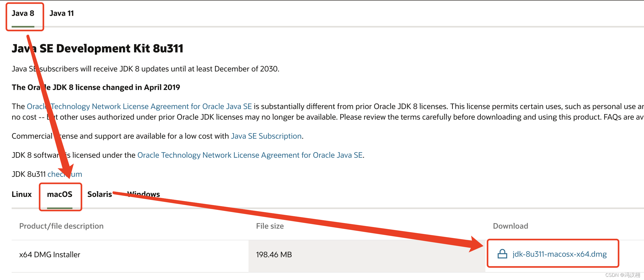The height and width of the screenshot is (280, 644).
Task: Click the 198.46 MB file size cell
Action: [x=274, y=255]
